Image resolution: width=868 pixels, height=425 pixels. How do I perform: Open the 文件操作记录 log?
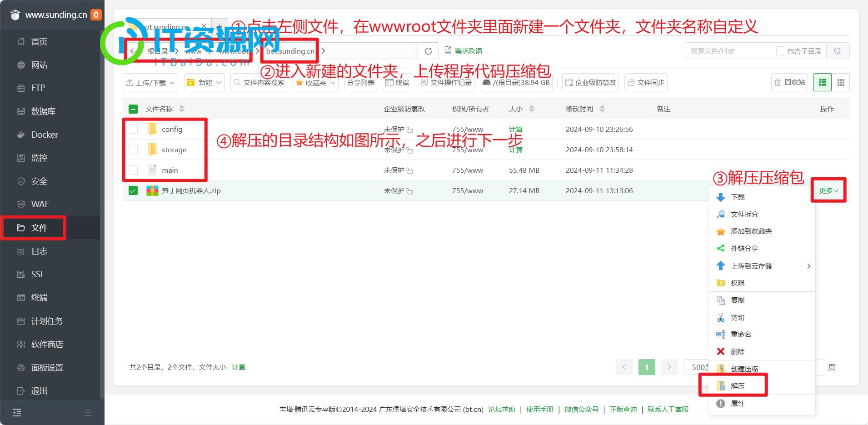(x=446, y=82)
